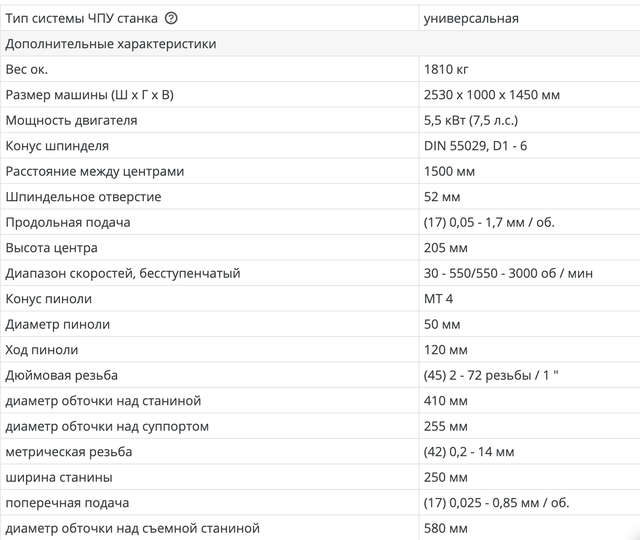Click the machine size value 2530 x 1000 x 1450 мм
The image size is (640, 540).
pos(492,95)
